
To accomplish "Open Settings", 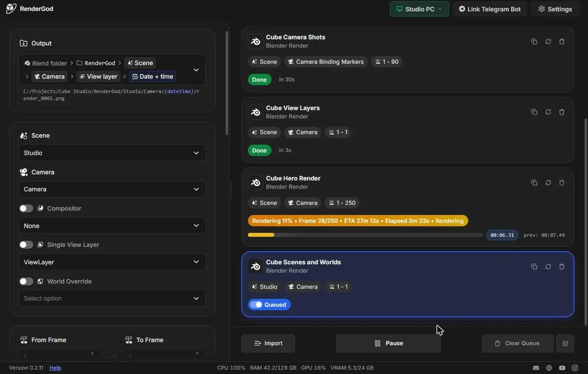I will [x=555, y=9].
